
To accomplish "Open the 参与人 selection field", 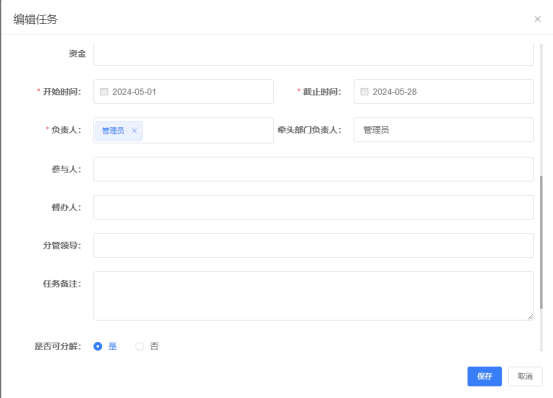I will tap(313, 169).
